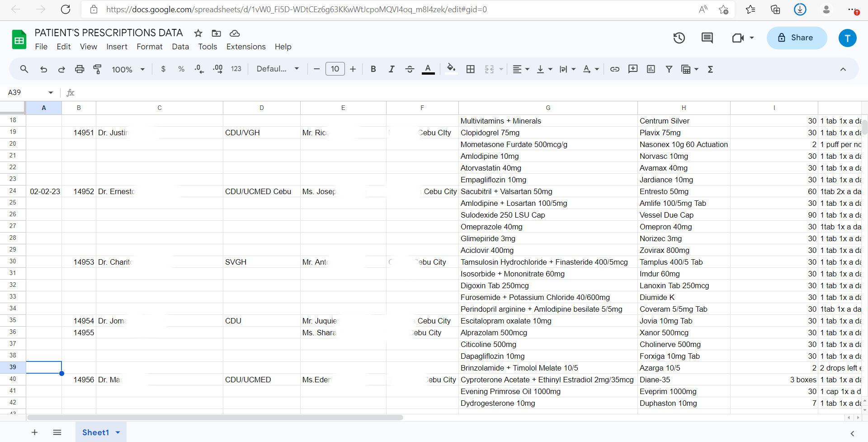The height and width of the screenshot is (442, 868).
Task: Open the Help menu
Action: (283, 47)
